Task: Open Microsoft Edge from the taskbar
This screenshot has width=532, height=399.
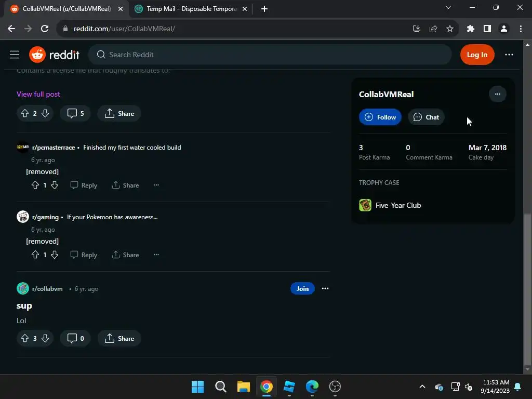Action: [312, 387]
